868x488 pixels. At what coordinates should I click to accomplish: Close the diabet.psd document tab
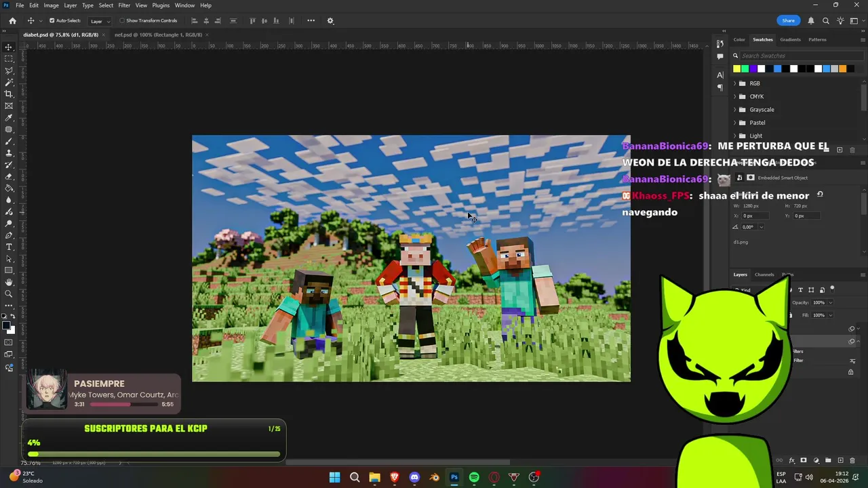[104, 35]
